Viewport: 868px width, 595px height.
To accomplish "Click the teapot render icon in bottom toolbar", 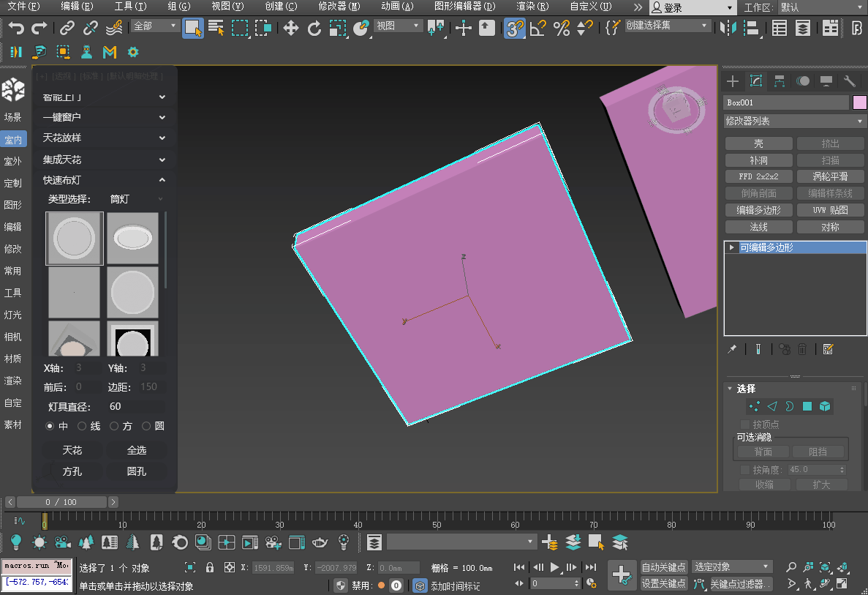I will pos(320,542).
